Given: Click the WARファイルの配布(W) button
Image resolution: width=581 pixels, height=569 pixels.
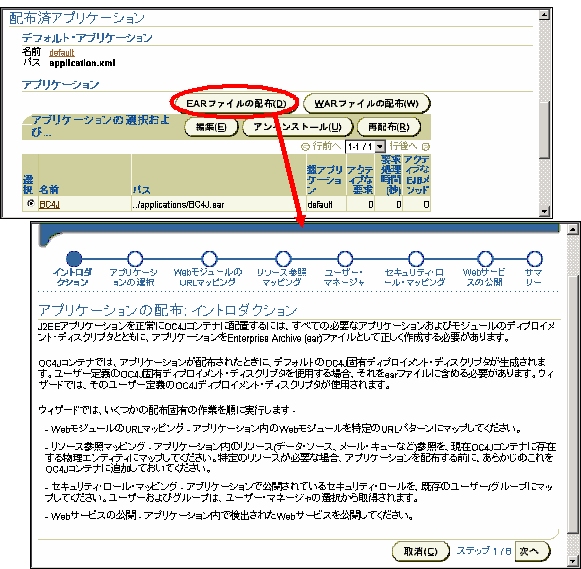Looking at the screenshot, I should tap(366, 103).
